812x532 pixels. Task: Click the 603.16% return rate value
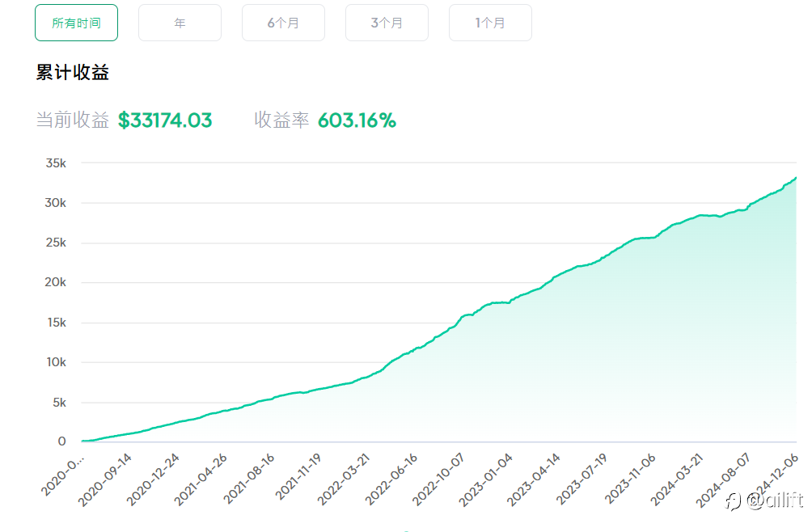click(x=357, y=120)
